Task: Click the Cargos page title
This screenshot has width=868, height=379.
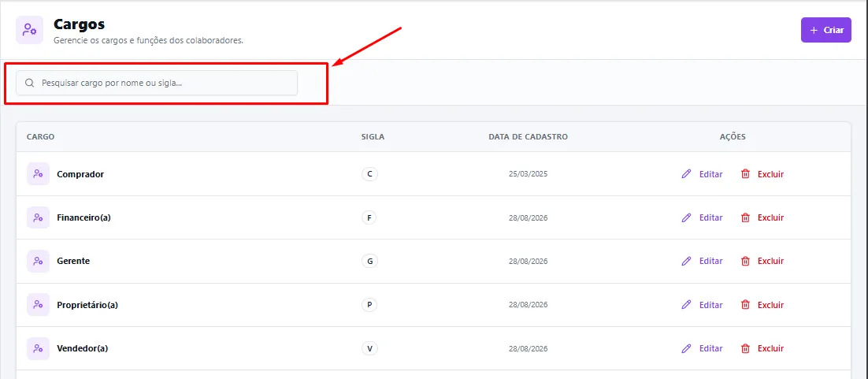Action: click(80, 24)
